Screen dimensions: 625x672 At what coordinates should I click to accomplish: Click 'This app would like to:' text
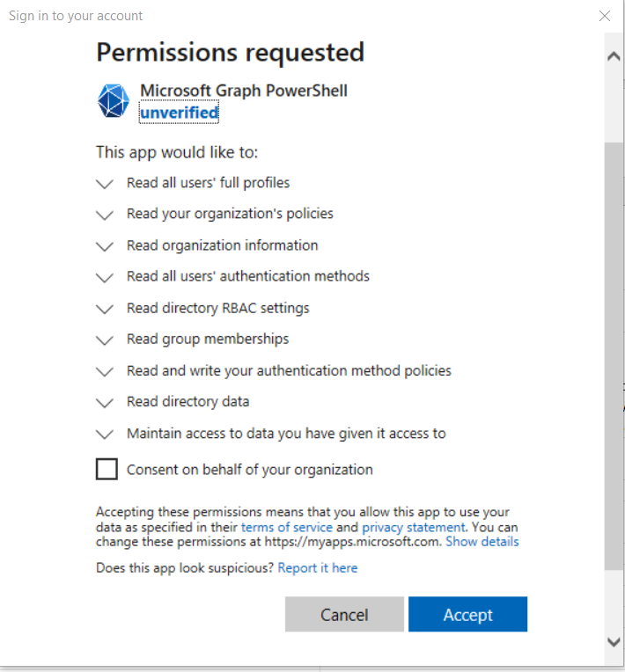click(177, 152)
